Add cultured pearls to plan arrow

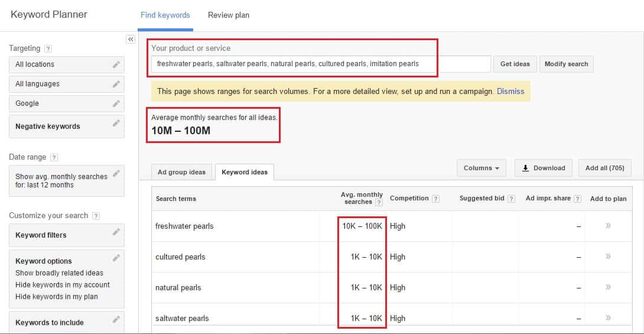click(608, 257)
